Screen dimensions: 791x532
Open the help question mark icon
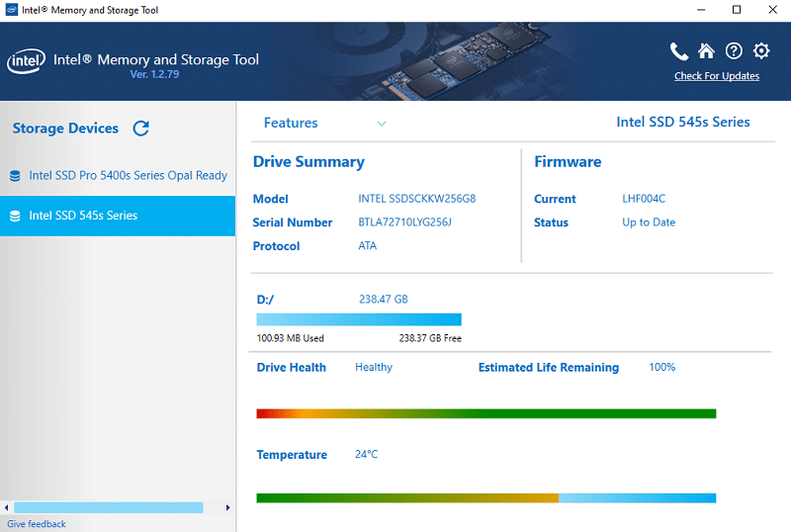pyautogui.click(x=734, y=51)
